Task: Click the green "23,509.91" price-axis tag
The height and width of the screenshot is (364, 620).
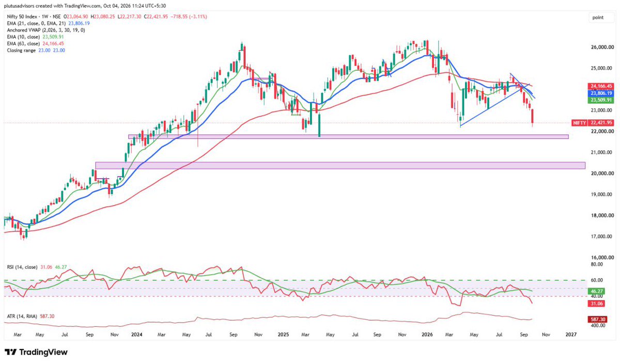Action: click(x=600, y=100)
